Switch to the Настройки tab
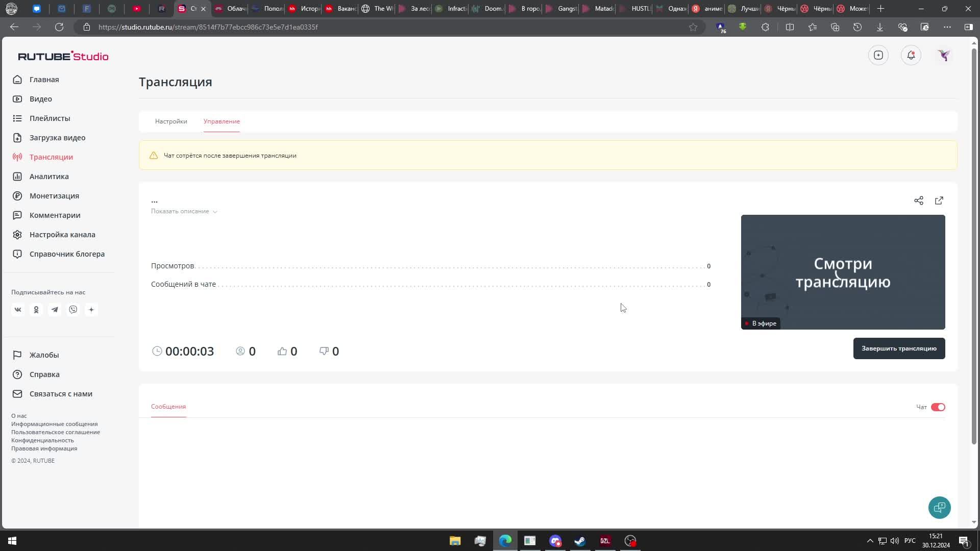 click(x=171, y=121)
